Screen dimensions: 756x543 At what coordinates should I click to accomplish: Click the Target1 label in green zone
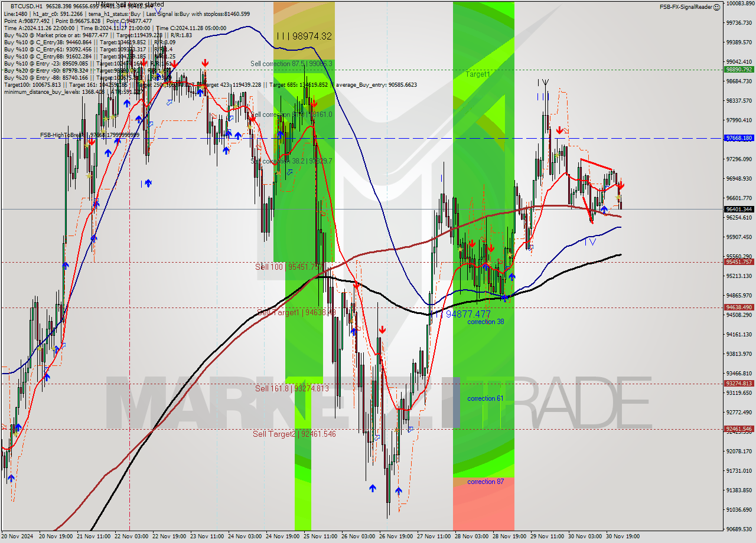tap(477, 74)
